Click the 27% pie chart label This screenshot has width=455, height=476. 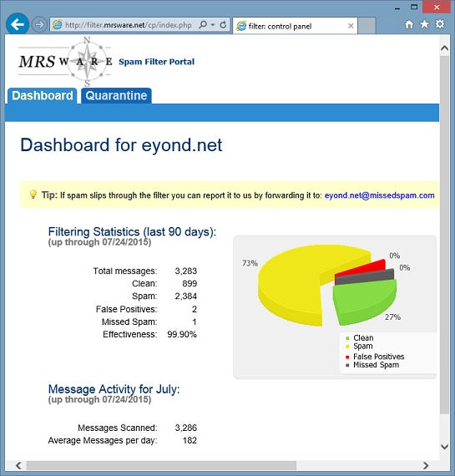pyautogui.click(x=392, y=317)
